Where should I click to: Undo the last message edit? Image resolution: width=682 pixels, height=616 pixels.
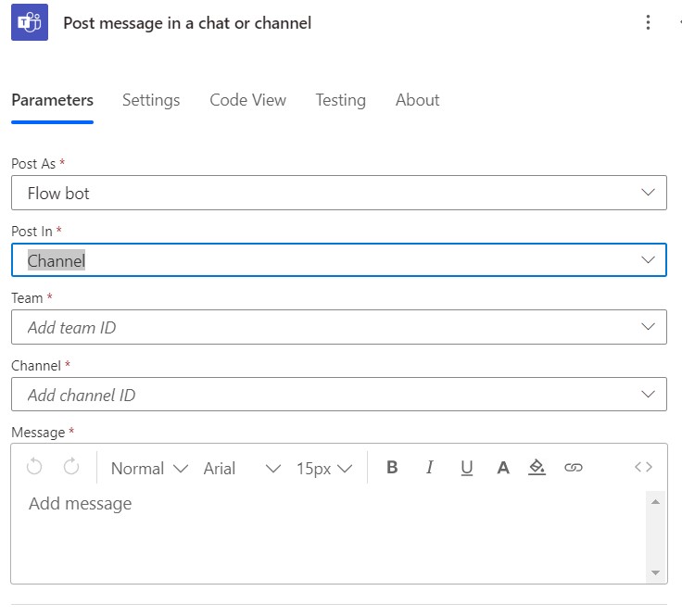(x=34, y=467)
